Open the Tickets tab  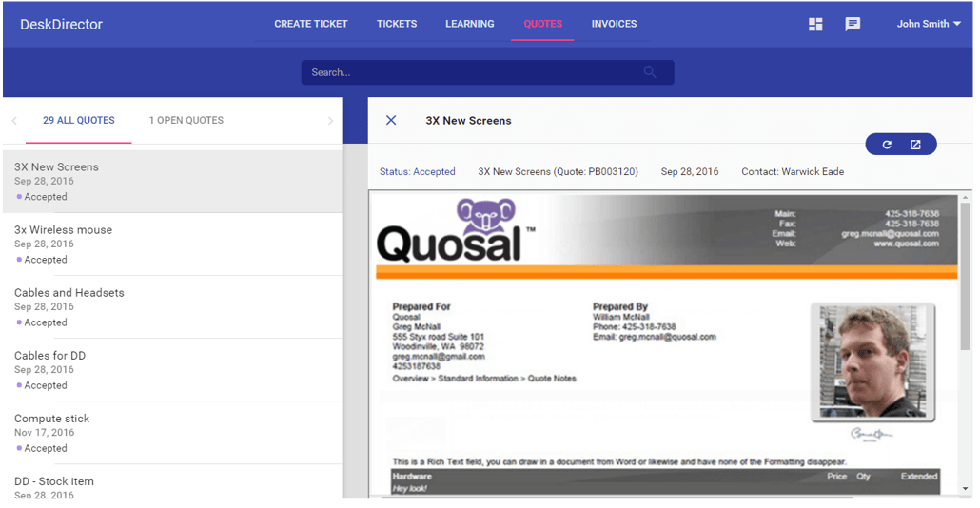click(x=396, y=24)
